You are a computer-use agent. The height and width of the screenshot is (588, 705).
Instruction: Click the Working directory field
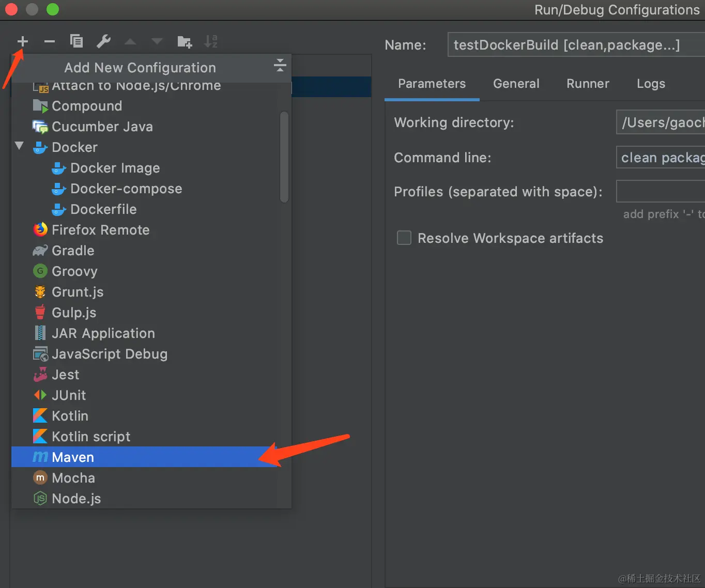(x=661, y=122)
